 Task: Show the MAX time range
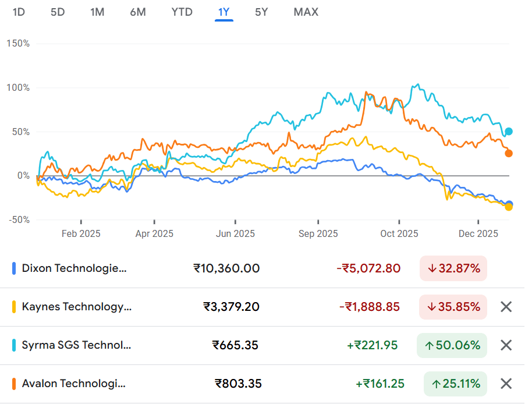pyautogui.click(x=306, y=12)
